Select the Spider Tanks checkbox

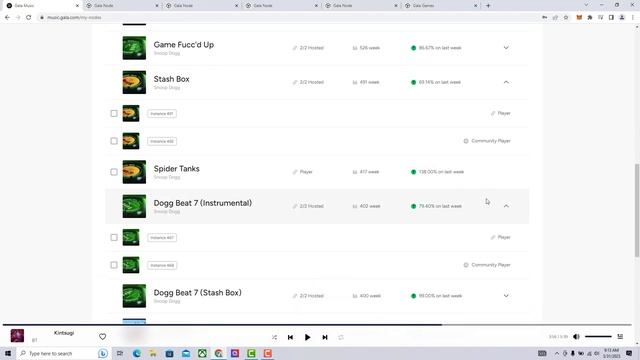[x=114, y=172]
